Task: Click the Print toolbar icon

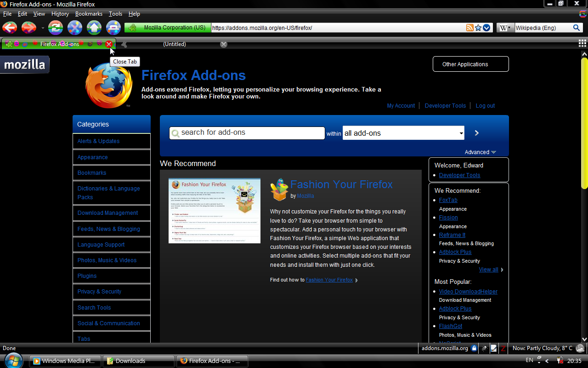Action: click(113, 28)
